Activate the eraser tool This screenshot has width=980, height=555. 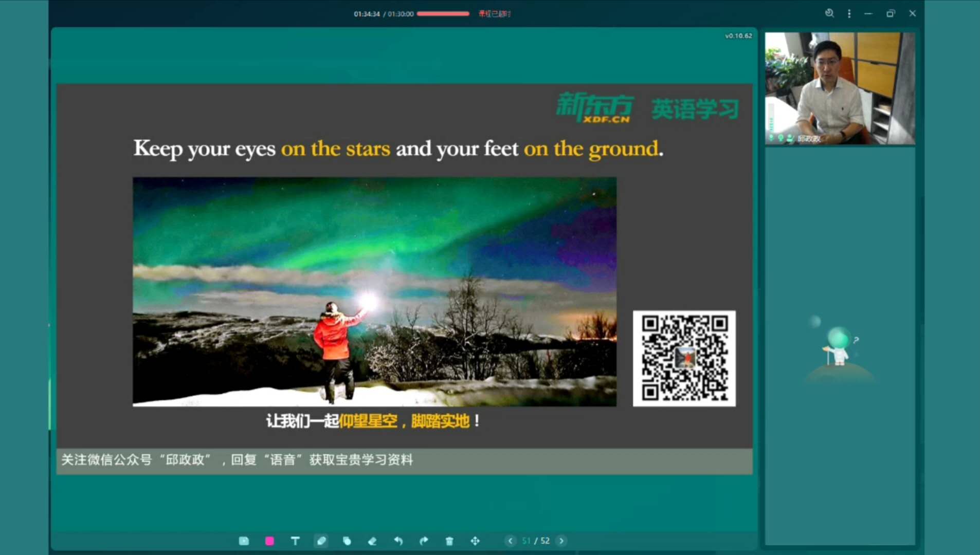(x=372, y=541)
